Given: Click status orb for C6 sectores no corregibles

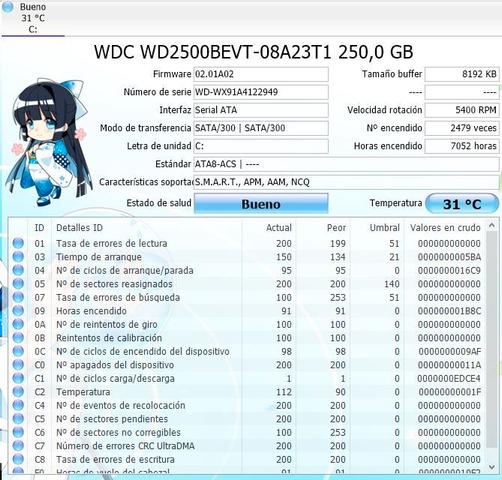Looking at the screenshot, I should [x=18, y=432].
